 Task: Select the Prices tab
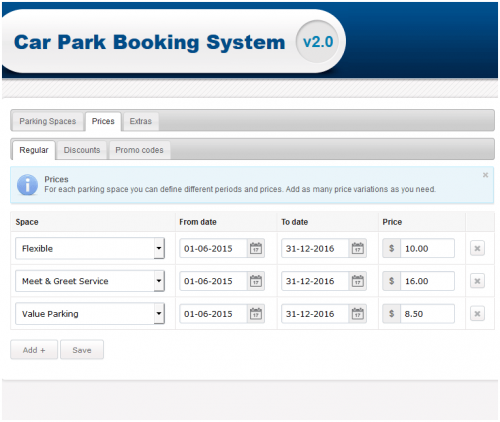click(x=103, y=121)
